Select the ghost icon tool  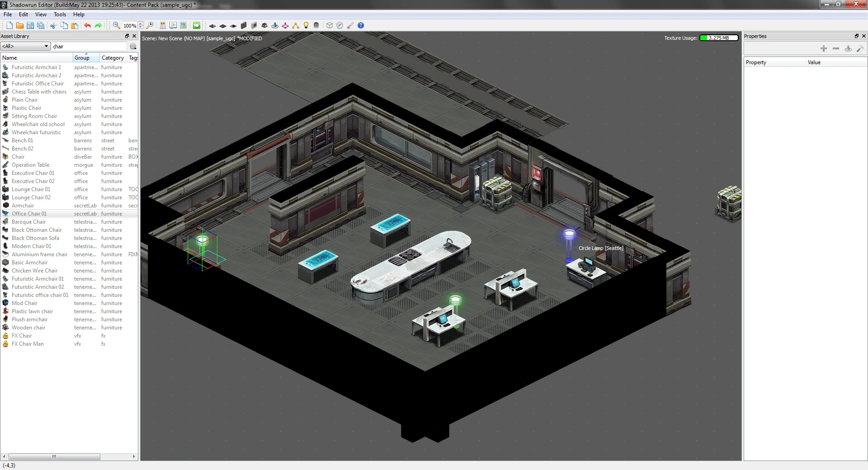(x=316, y=26)
